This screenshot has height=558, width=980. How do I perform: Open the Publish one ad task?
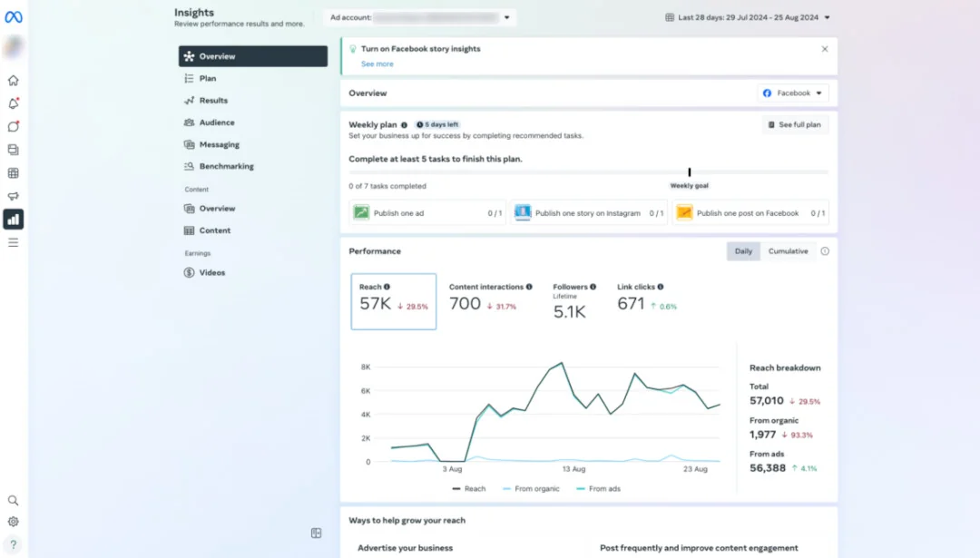pyautogui.click(x=426, y=213)
